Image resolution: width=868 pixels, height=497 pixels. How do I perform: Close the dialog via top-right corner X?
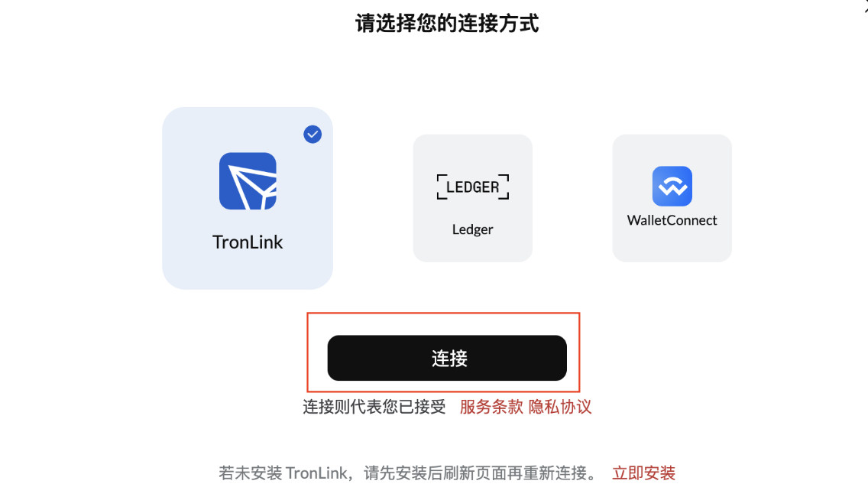coord(866,7)
